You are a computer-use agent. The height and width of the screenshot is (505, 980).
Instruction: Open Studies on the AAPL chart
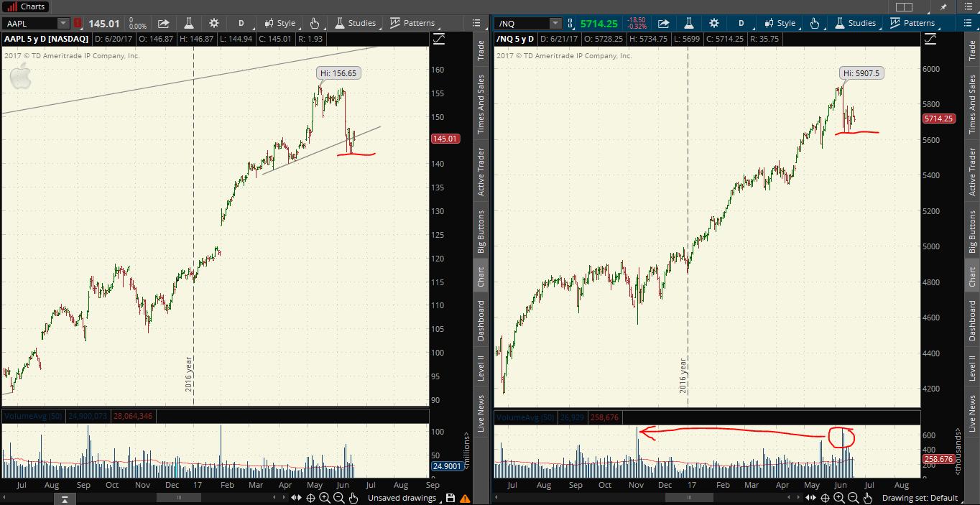tap(355, 23)
